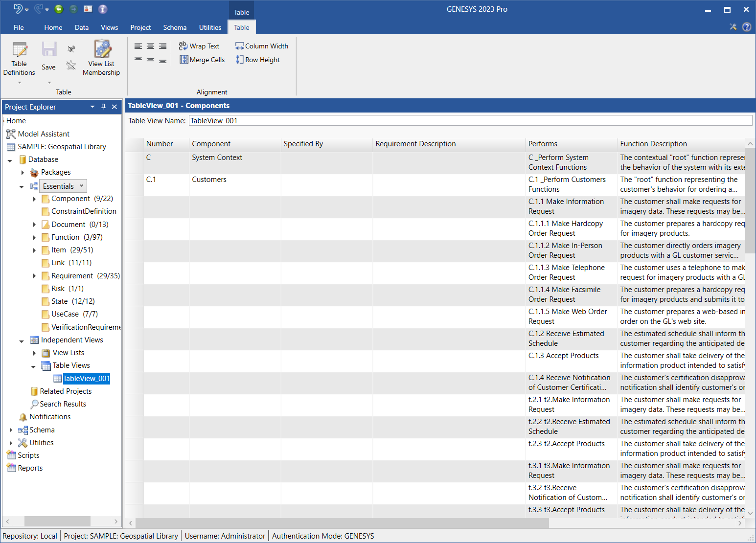Click the blue help question mark icon

coord(747,27)
